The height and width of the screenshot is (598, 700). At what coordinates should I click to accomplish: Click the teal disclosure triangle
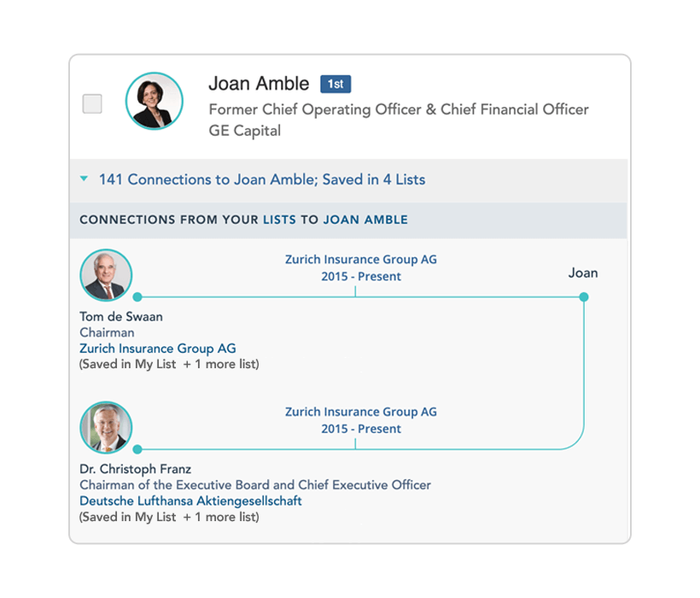pos(84,179)
